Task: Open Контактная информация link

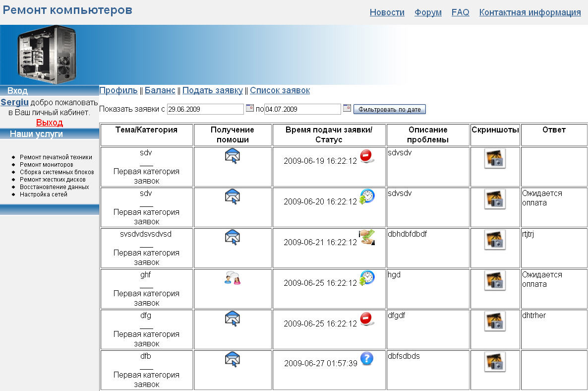Action: 530,12
